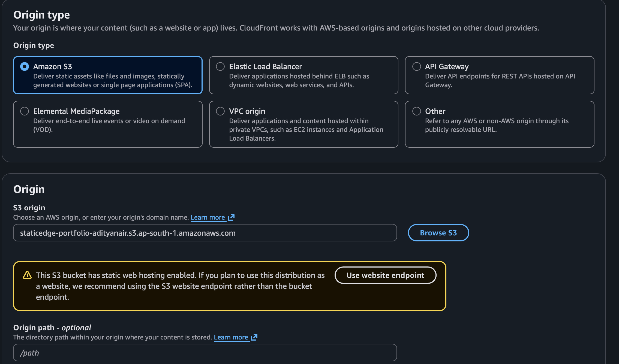Open the Browse S3 bucket picker
The width and height of the screenshot is (619, 364).
[438, 233]
